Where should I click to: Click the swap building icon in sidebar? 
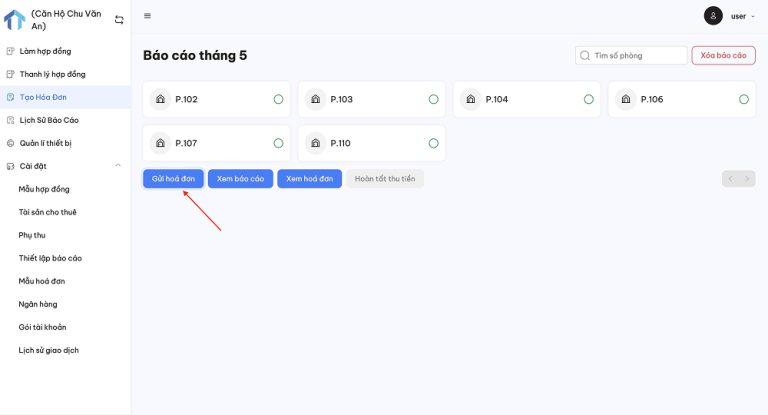(119, 20)
